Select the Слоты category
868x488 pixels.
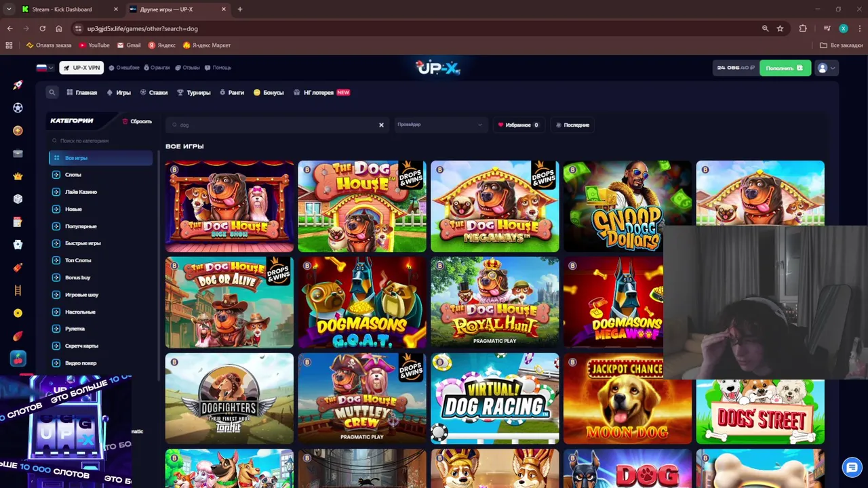100,175
